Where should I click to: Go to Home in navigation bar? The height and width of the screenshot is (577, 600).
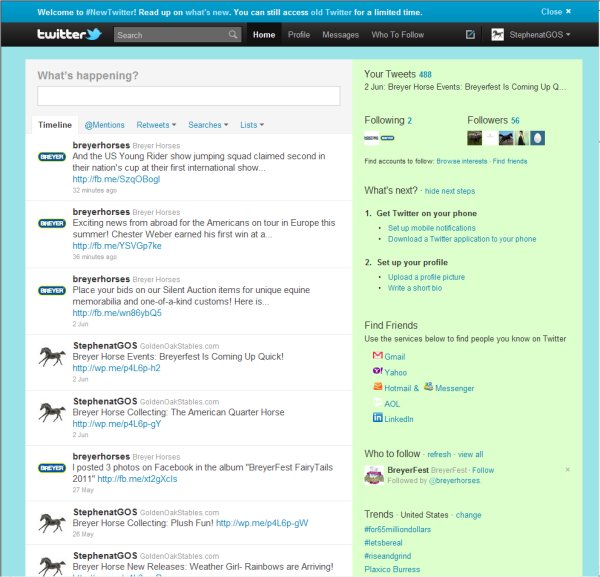click(x=264, y=35)
